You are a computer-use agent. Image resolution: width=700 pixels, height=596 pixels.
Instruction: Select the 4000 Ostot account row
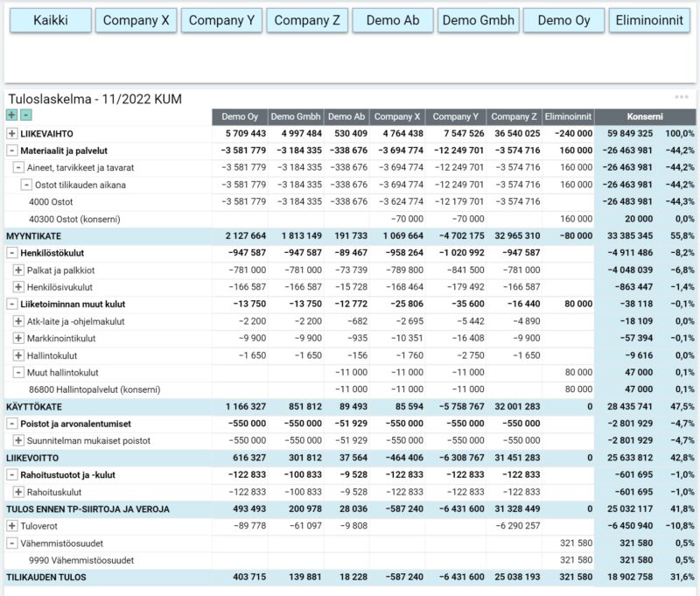(51, 202)
